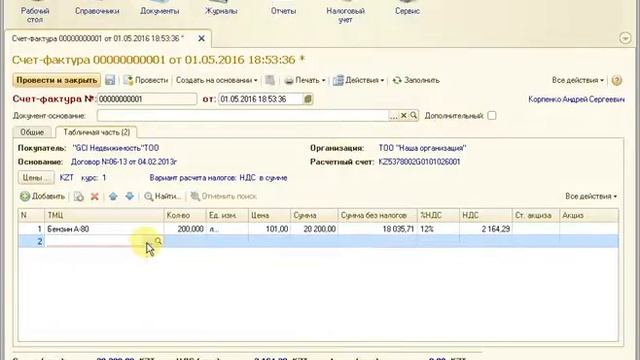Select Табличная часть (2) tab
The image size is (640, 360).
pos(96,132)
